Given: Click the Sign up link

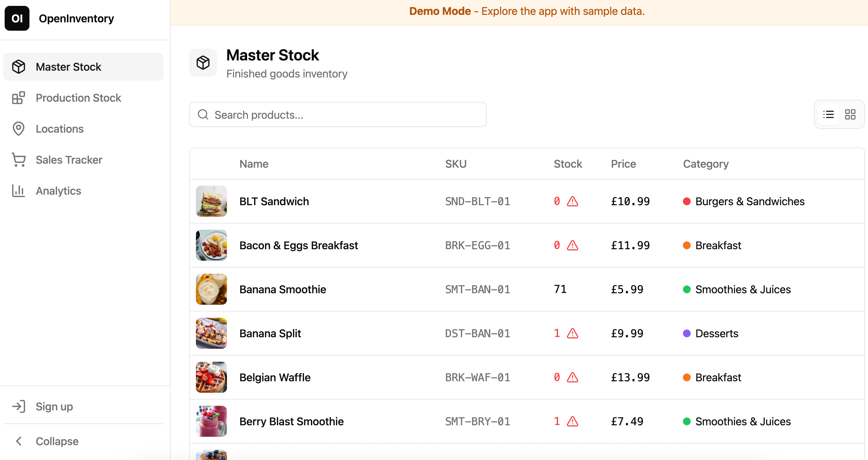Looking at the screenshot, I should point(54,406).
